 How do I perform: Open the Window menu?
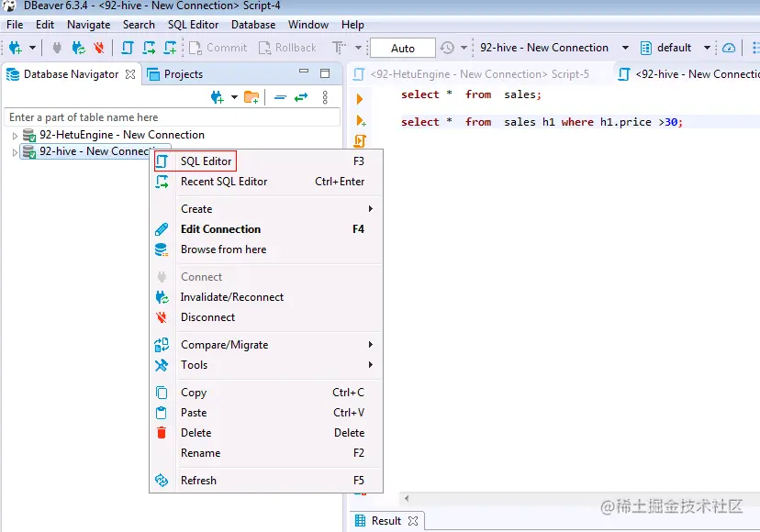tap(308, 25)
